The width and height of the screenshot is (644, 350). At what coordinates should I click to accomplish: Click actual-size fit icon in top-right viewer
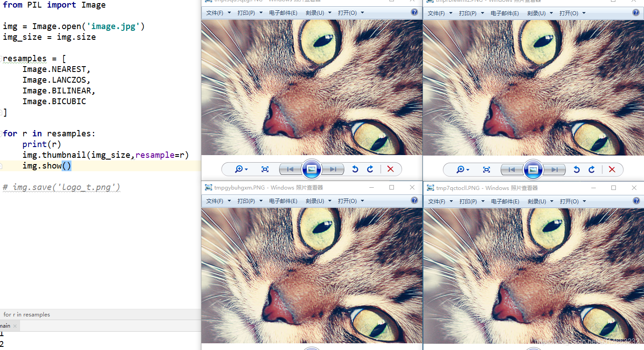tap(486, 169)
